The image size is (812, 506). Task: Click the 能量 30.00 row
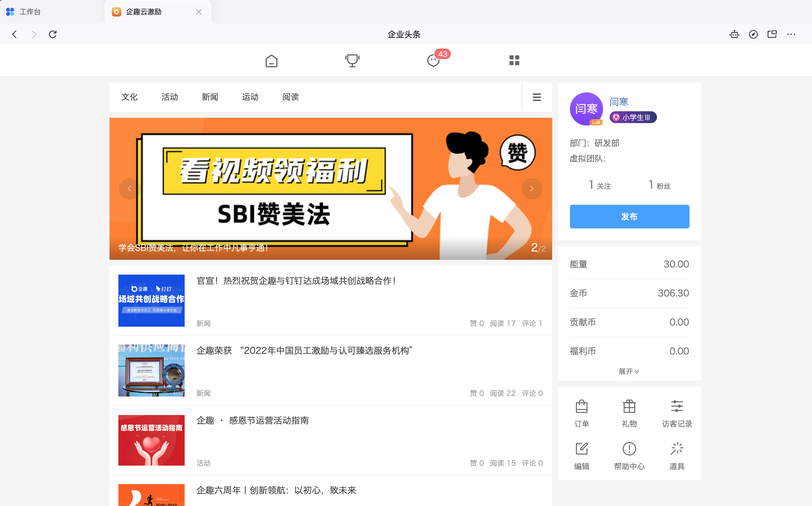[x=629, y=264]
